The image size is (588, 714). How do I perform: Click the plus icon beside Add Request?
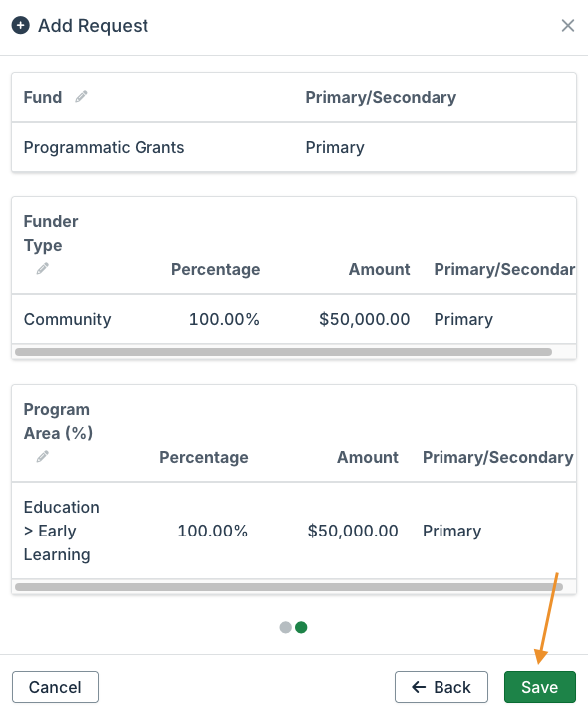tap(21, 26)
